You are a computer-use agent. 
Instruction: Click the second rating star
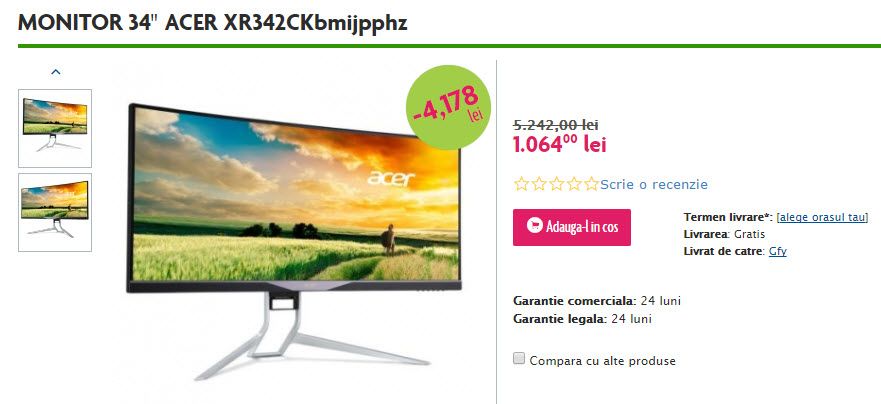[x=539, y=184]
